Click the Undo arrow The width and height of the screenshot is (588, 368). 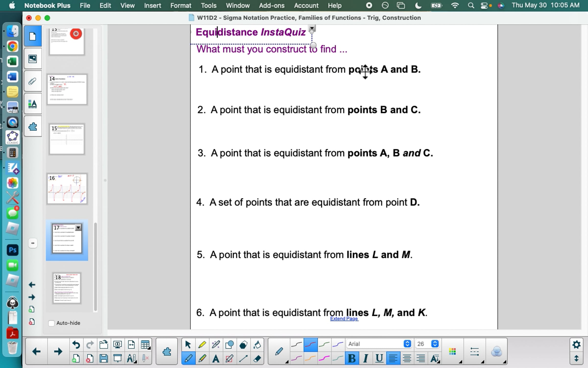click(x=76, y=345)
